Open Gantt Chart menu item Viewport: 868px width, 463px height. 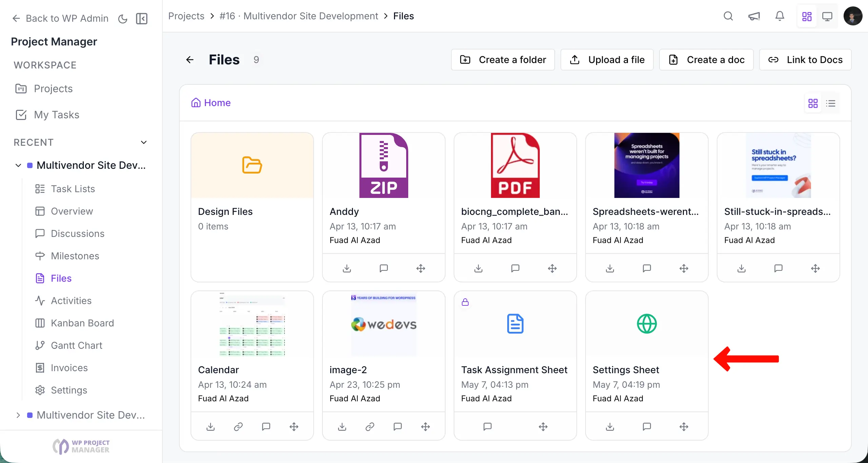click(x=69, y=345)
